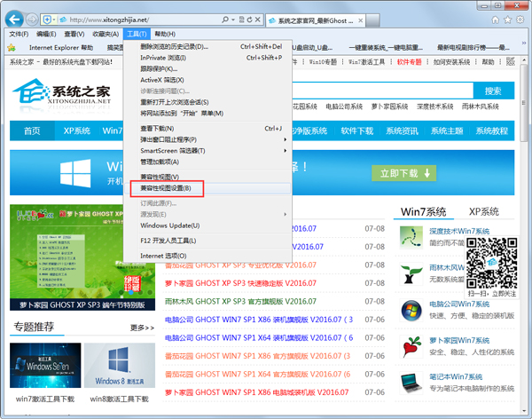The height and width of the screenshot is (419, 532).
Task: Open address bar dropdown arrow
Action: coord(233,20)
